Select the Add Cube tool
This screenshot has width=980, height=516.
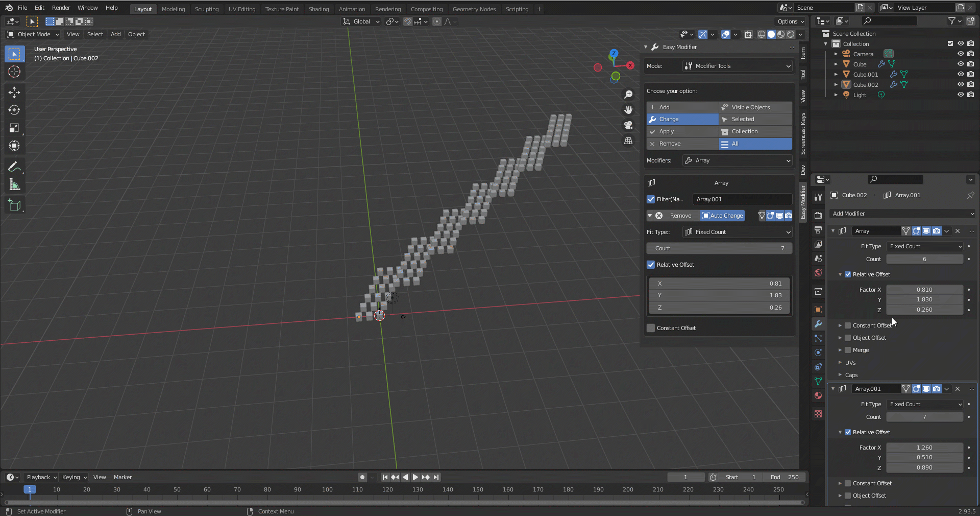(x=14, y=205)
